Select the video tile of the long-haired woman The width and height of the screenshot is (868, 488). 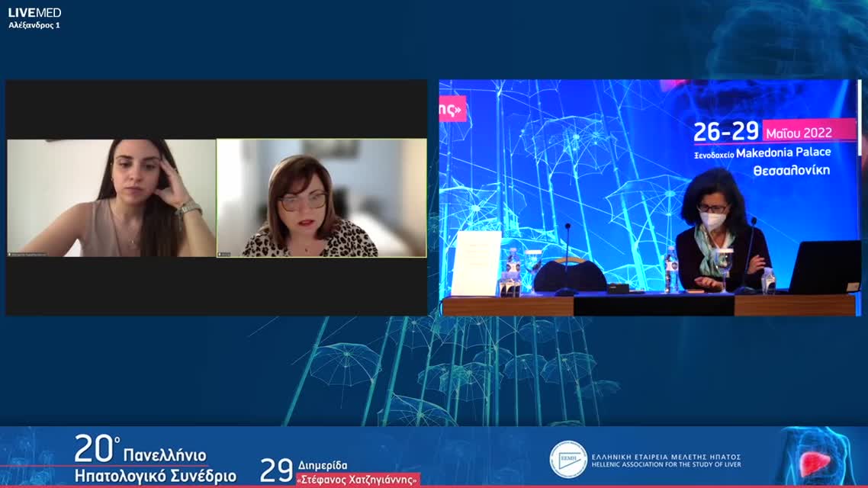(111, 197)
